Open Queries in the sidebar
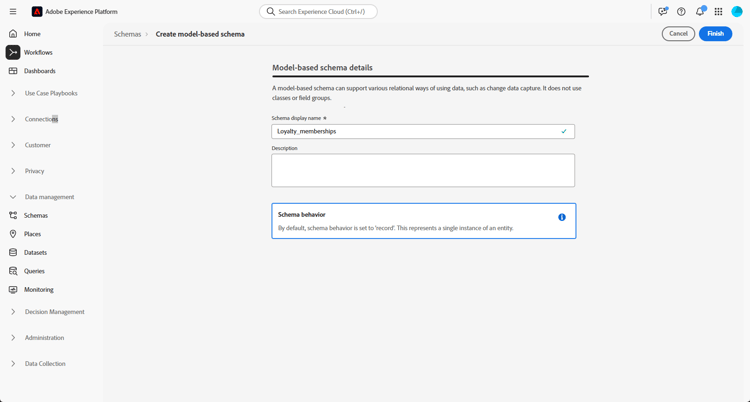 pyautogui.click(x=34, y=271)
